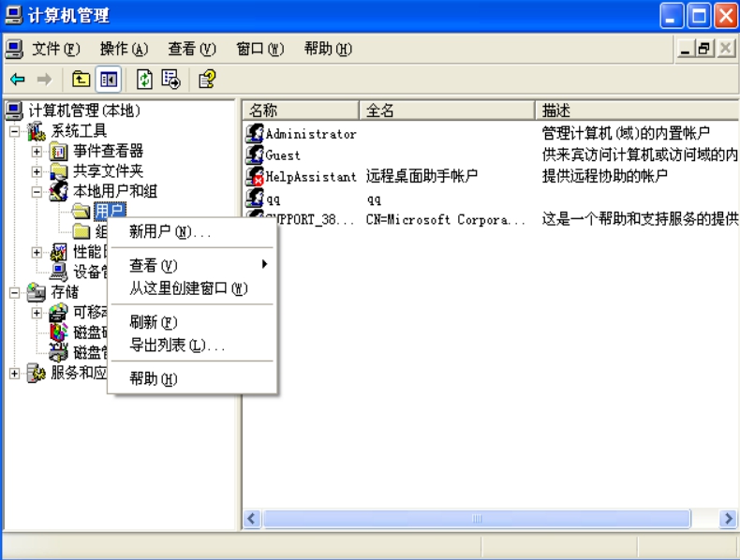Select the HelpAssistant row name
740x560 pixels.
click(x=311, y=176)
